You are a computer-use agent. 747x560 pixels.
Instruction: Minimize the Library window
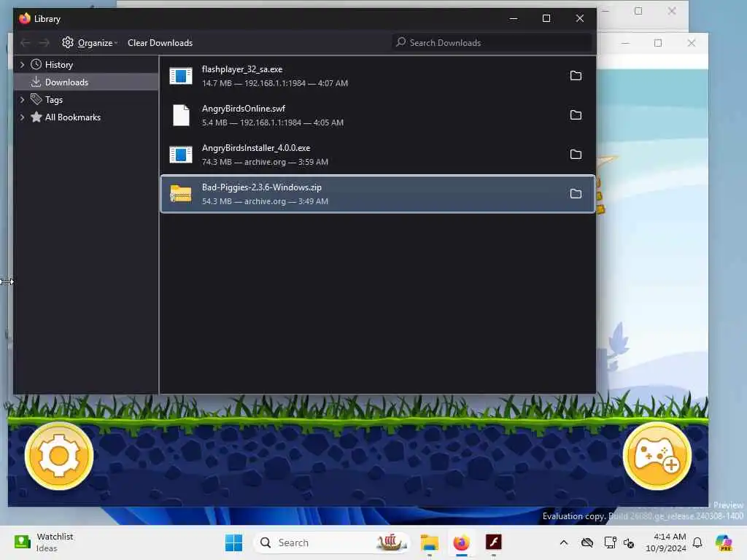(x=513, y=18)
